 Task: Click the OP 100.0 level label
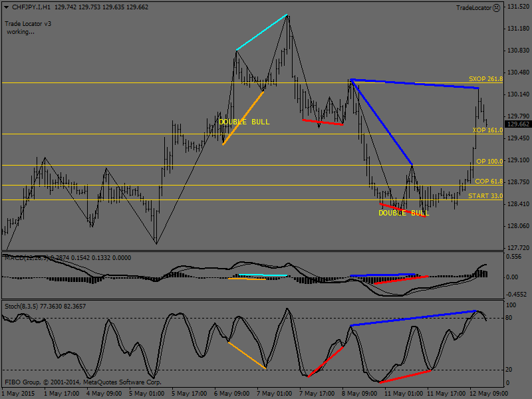489,162
